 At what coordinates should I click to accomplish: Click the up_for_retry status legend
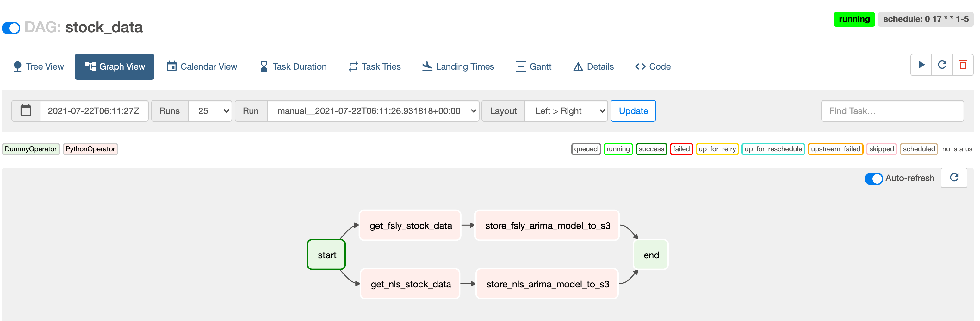(x=717, y=149)
